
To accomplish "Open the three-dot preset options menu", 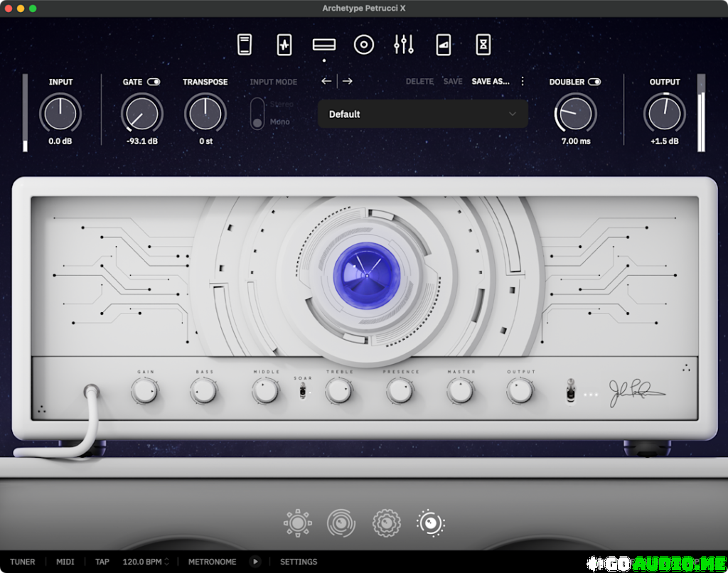I will click(523, 81).
